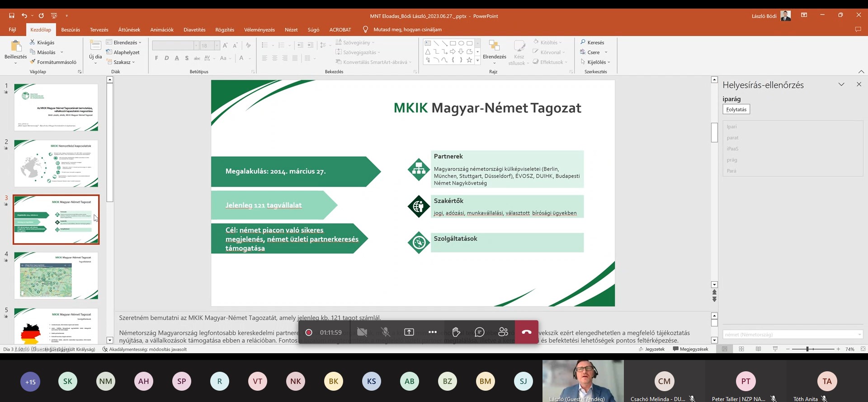Toggle italic formatting

click(167, 58)
